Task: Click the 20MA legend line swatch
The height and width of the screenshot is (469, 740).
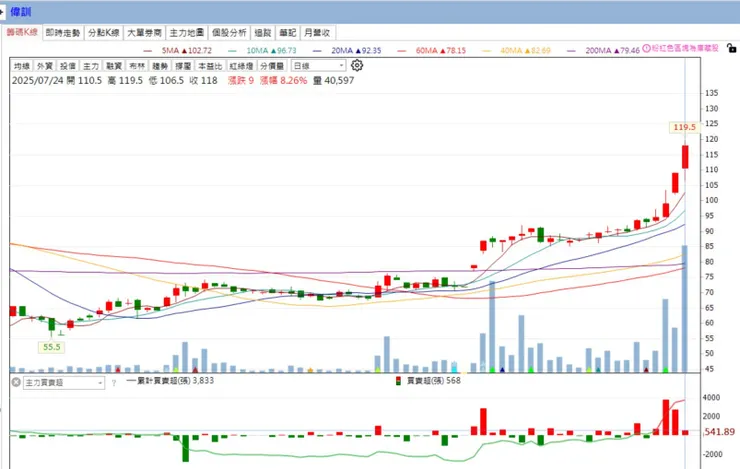Action: pyautogui.click(x=317, y=50)
